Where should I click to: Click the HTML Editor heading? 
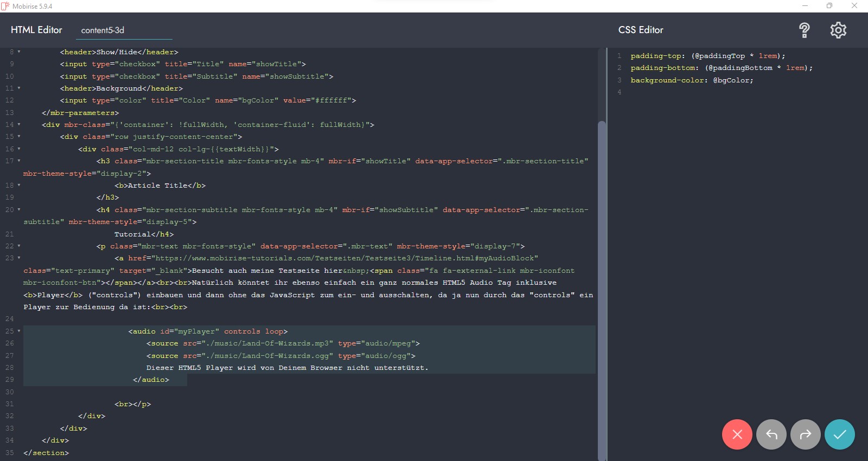pos(36,30)
